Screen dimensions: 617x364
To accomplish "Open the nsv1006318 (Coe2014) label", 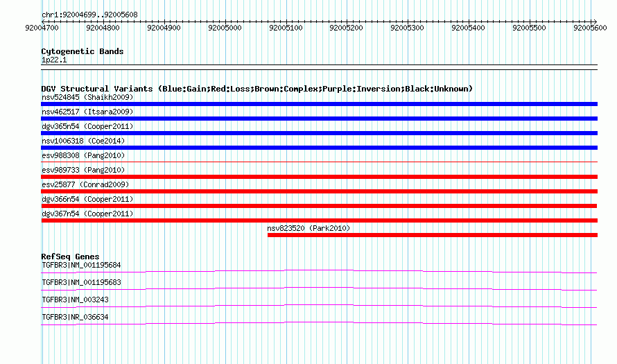I will coord(83,141).
